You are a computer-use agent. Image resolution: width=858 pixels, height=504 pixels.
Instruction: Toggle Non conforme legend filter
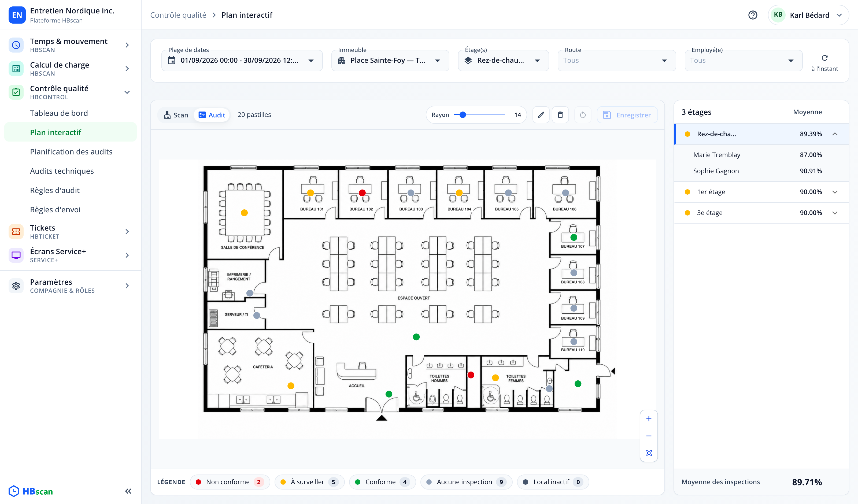tap(230, 482)
